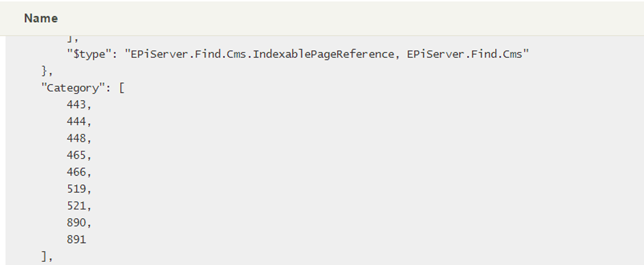Click the closing bracket of Category array
The height and width of the screenshot is (265, 644).
[44, 256]
